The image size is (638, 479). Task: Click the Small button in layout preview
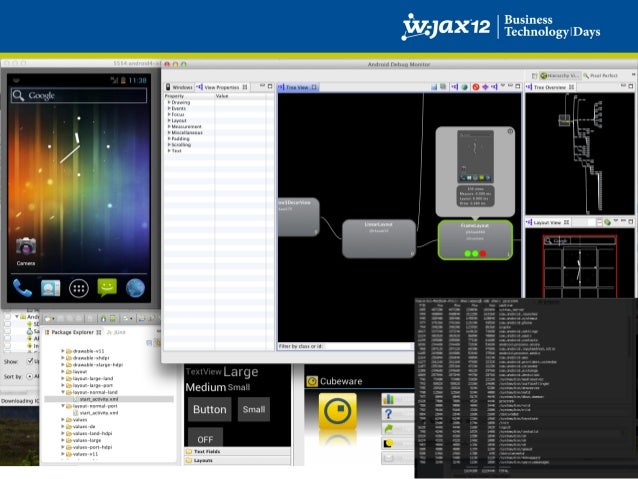254,409
